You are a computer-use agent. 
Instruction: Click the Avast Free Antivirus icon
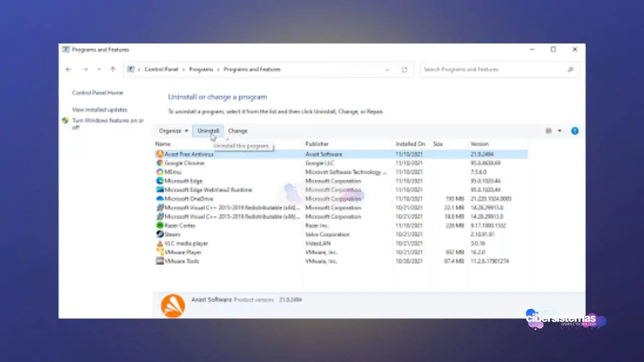[160, 154]
